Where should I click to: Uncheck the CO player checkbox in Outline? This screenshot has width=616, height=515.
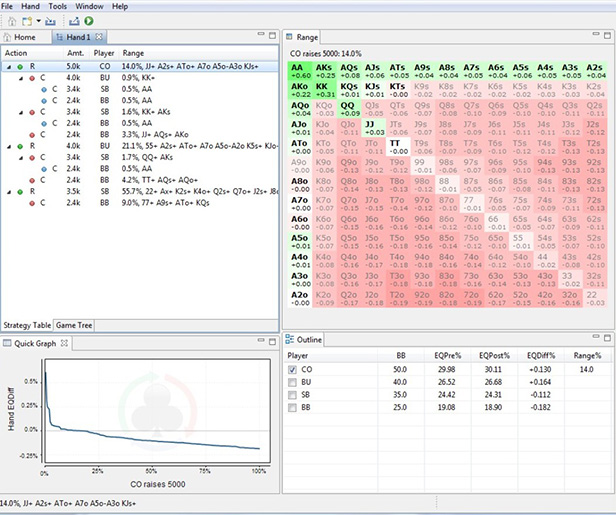(x=292, y=369)
